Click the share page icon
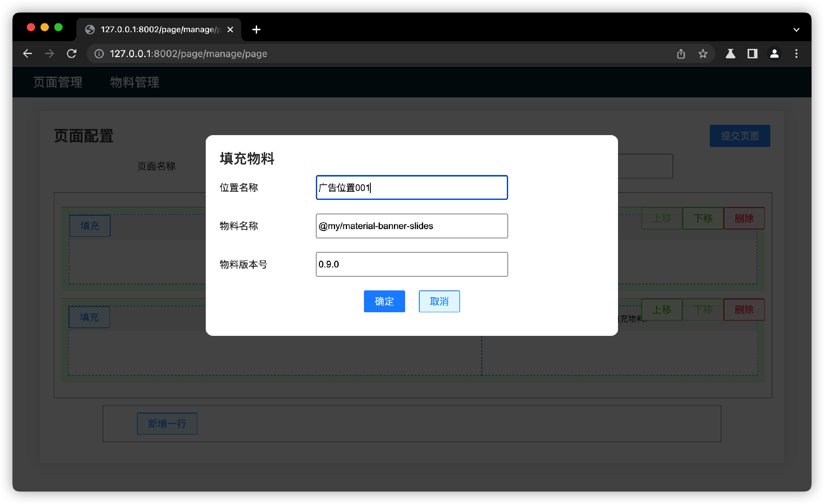Viewport: 824px width, 504px height. coord(681,54)
